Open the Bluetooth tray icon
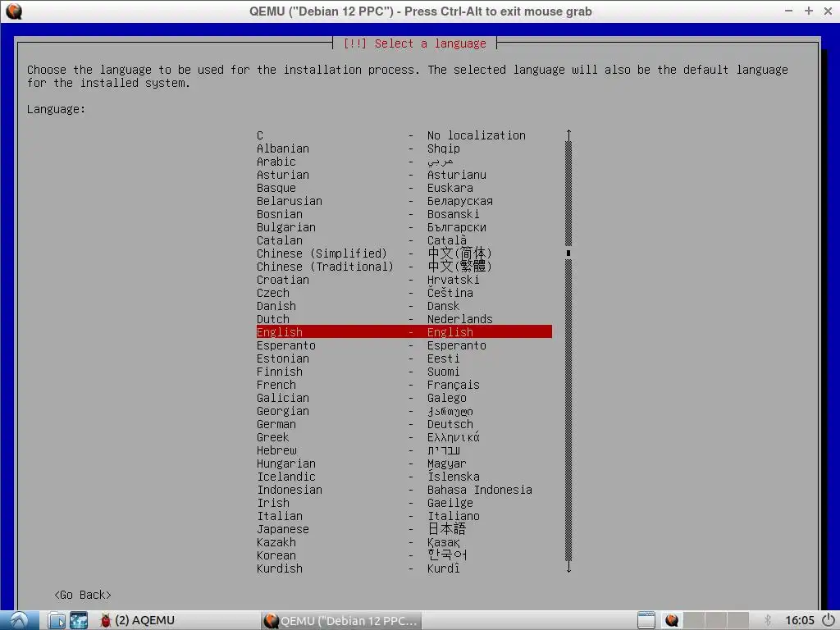The height and width of the screenshot is (630, 840). pos(767,620)
